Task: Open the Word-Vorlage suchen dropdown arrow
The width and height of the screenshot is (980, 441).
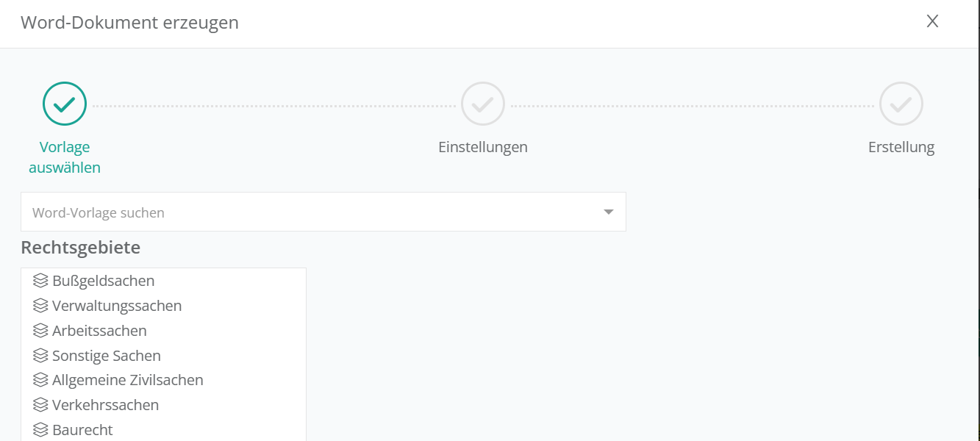Action: [x=608, y=212]
